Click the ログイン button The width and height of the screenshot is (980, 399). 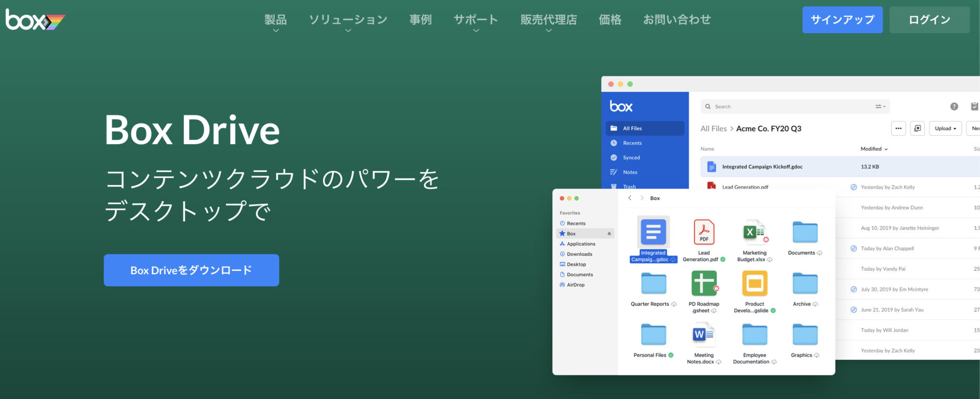[x=929, y=20]
